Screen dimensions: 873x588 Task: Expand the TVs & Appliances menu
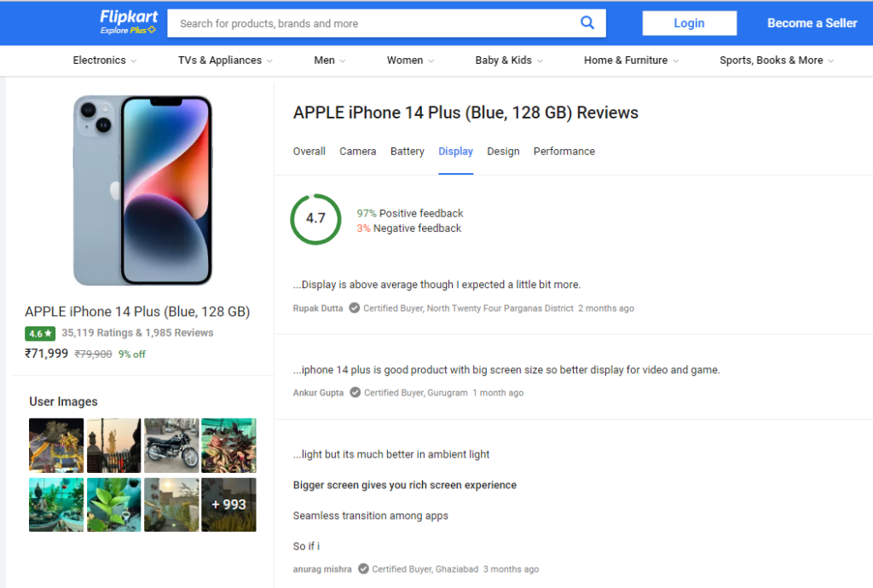point(225,61)
